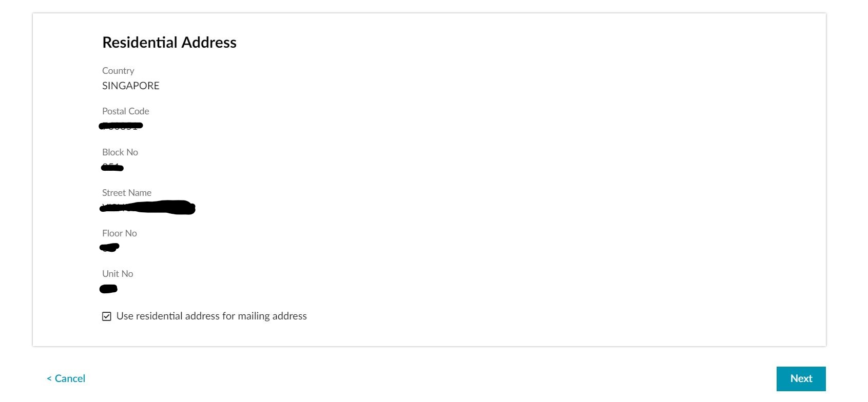The image size is (868, 402).
Task: Select the SINGAPORE country value
Action: pos(131,86)
